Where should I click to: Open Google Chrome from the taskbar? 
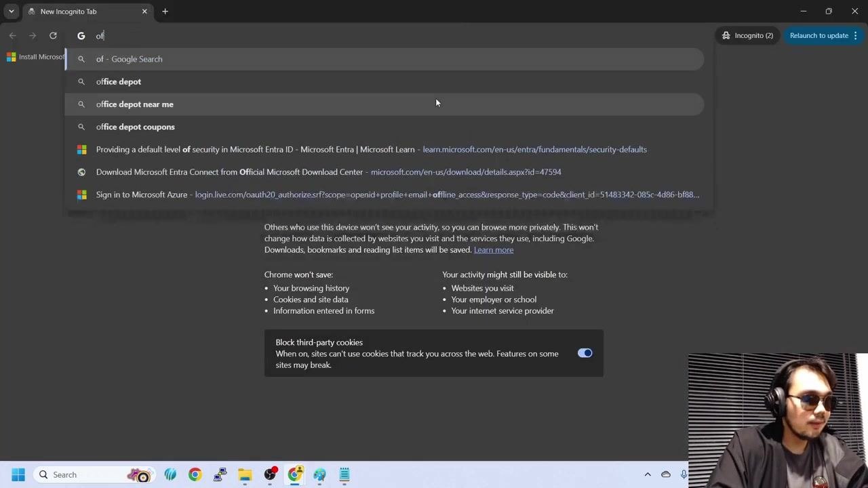(195, 474)
